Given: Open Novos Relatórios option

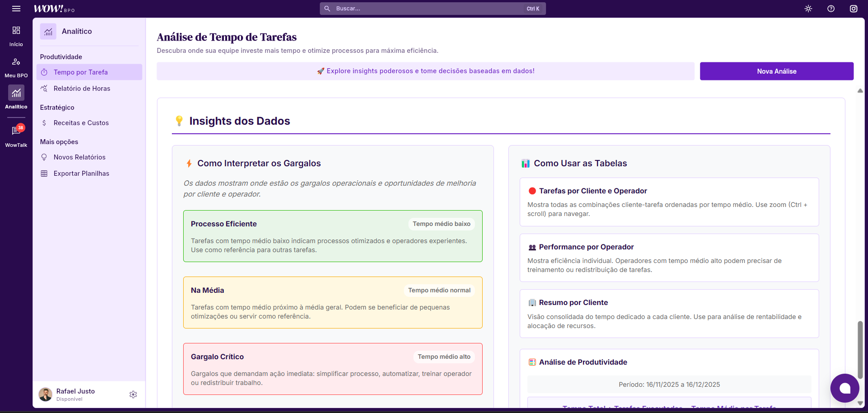Looking at the screenshot, I should point(80,157).
